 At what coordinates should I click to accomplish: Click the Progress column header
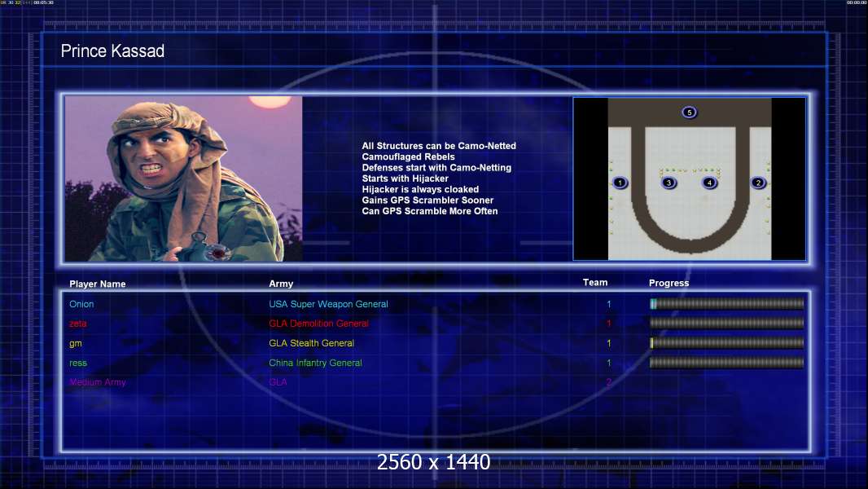click(x=669, y=283)
